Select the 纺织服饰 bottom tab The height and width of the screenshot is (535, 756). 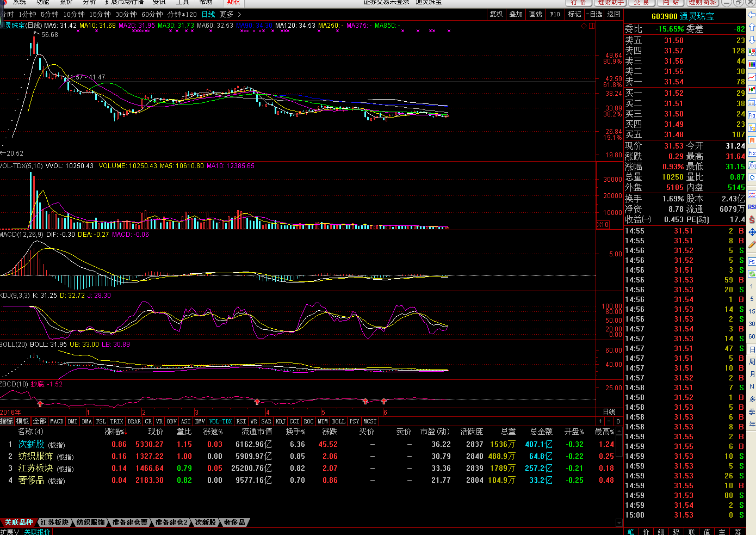(90, 522)
